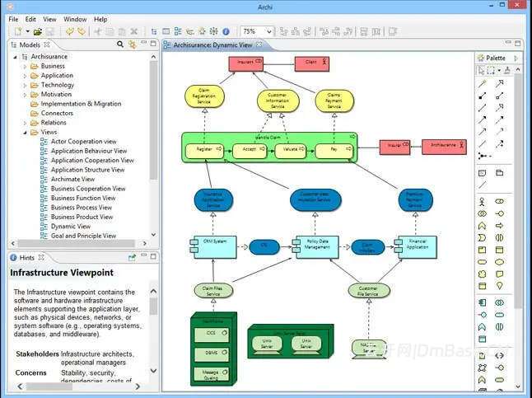Toggle Link with Editor in Models panel

(132, 44)
